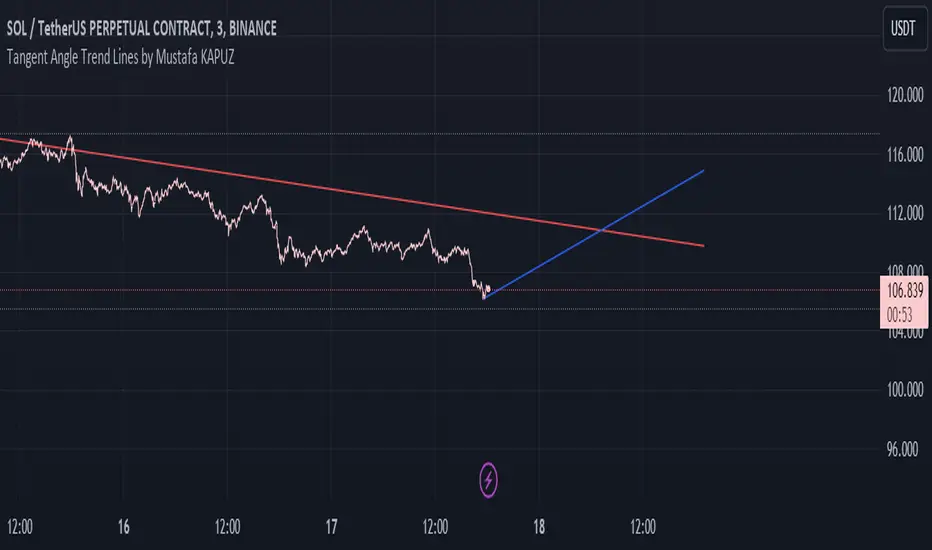This screenshot has width=932, height=550.
Task: Click date label 16 on time axis
Action: coord(125,526)
